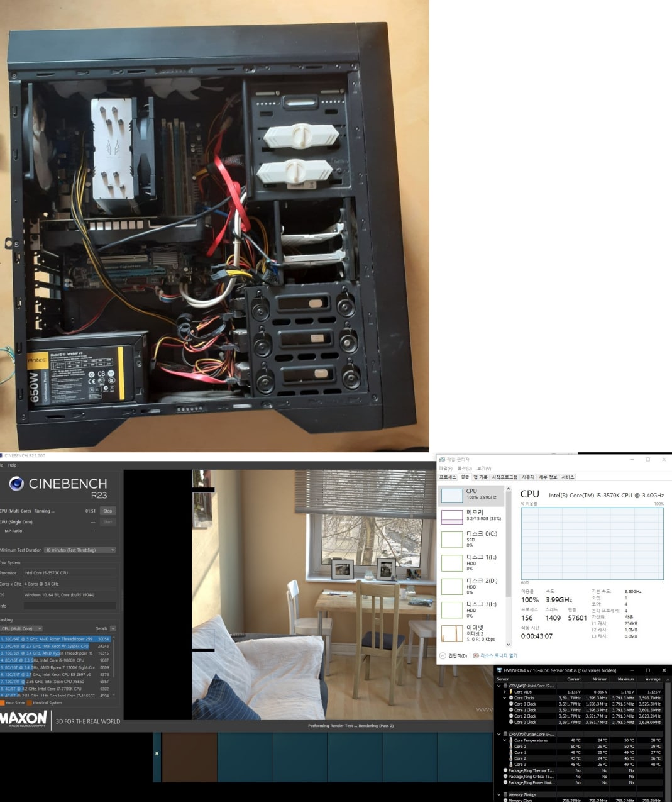
Task: Select the Intel Xeon W-3265M ranking row
Action: pos(55,646)
